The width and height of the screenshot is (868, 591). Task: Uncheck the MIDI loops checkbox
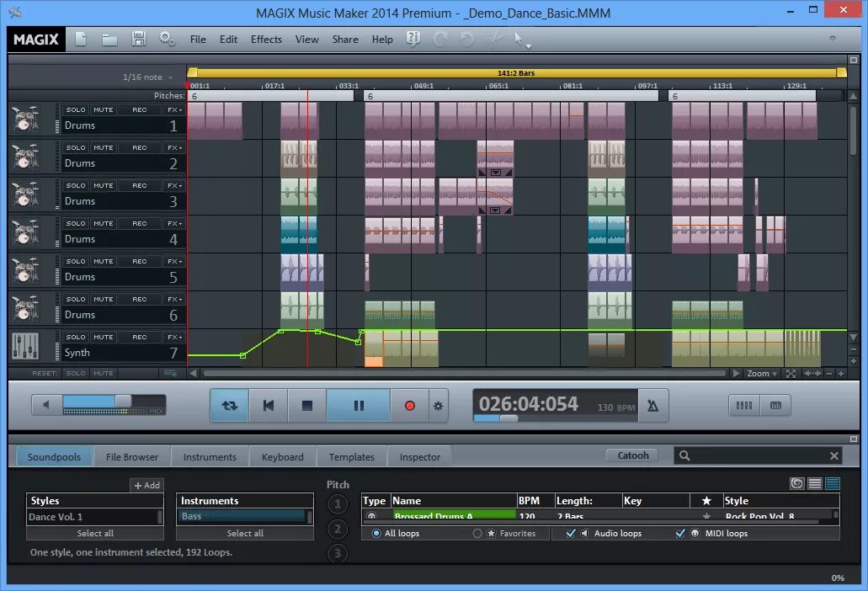680,534
